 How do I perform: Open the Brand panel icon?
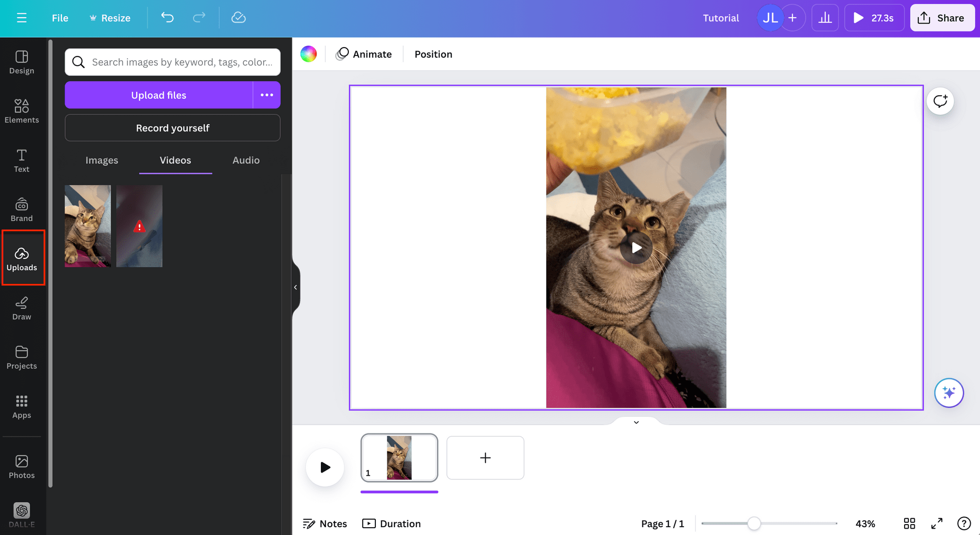pos(22,209)
